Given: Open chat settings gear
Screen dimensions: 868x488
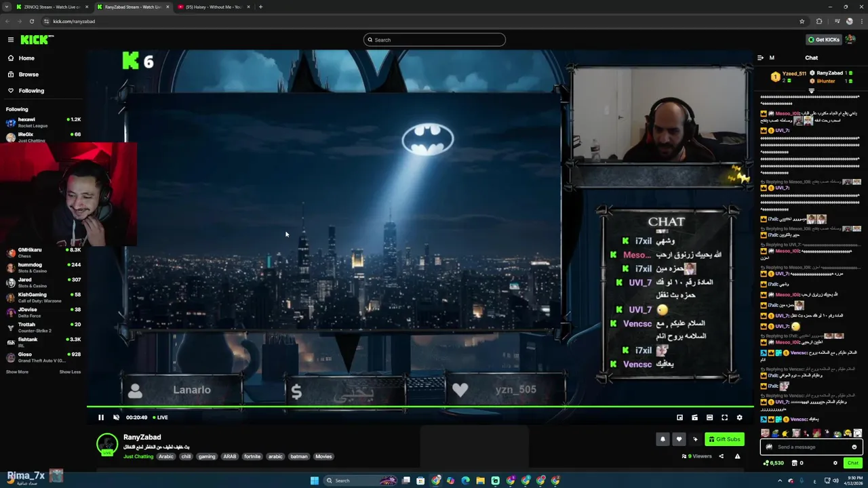Looking at the screenshot, I should pyautogui.click(x=835, y=463).
